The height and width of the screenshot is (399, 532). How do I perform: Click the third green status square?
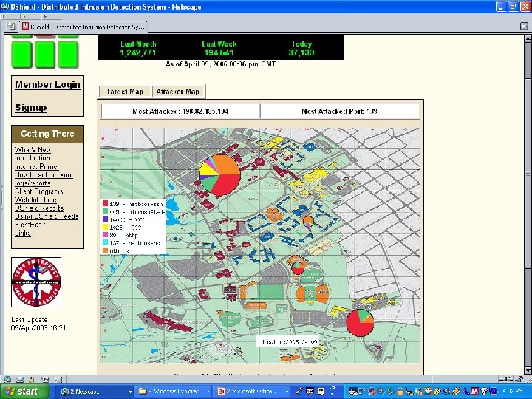[x=68, y=55]
